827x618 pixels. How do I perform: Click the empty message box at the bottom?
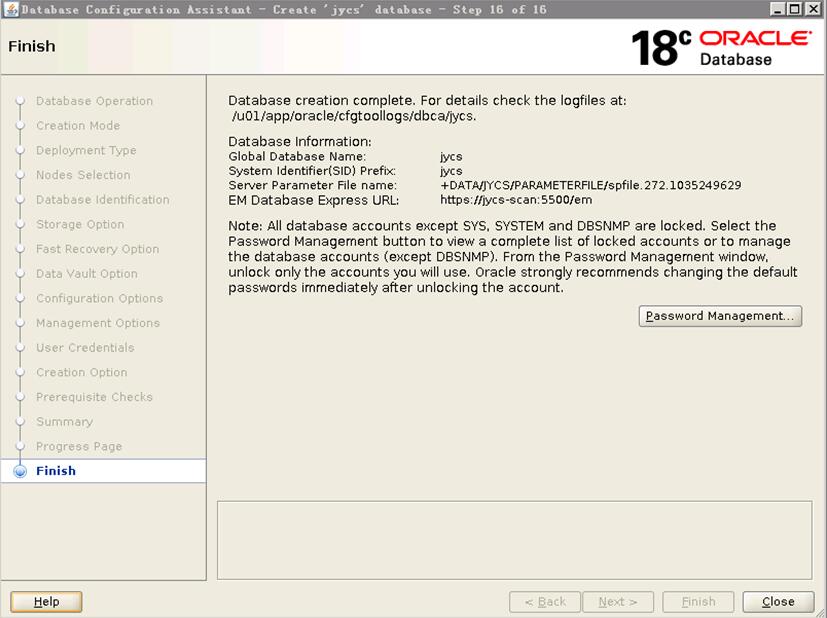click(x=514, y=540)
